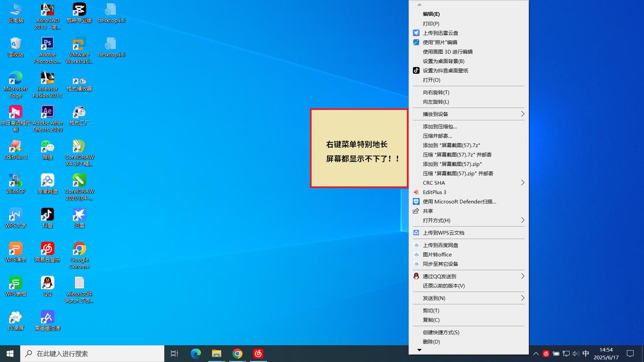Open Google Chrome from the taskbar
This screenshot has width=644, height=362.
237,353
